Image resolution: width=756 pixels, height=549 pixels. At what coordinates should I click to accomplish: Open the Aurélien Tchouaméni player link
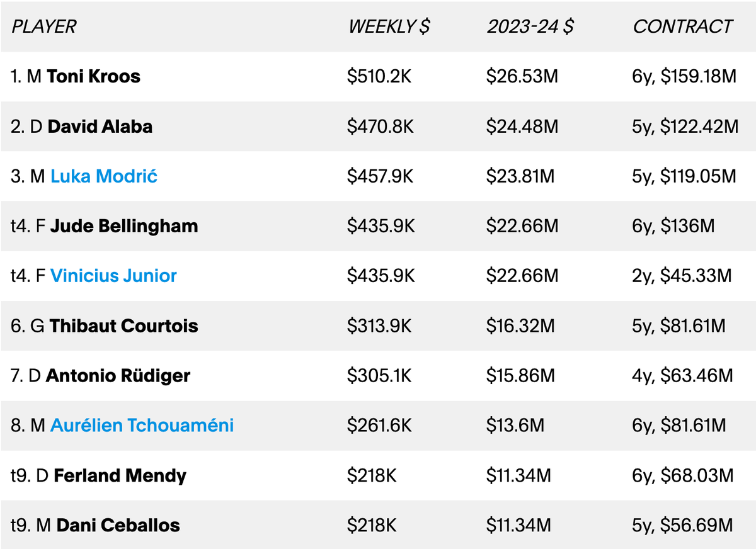click(x=142, y=426)
